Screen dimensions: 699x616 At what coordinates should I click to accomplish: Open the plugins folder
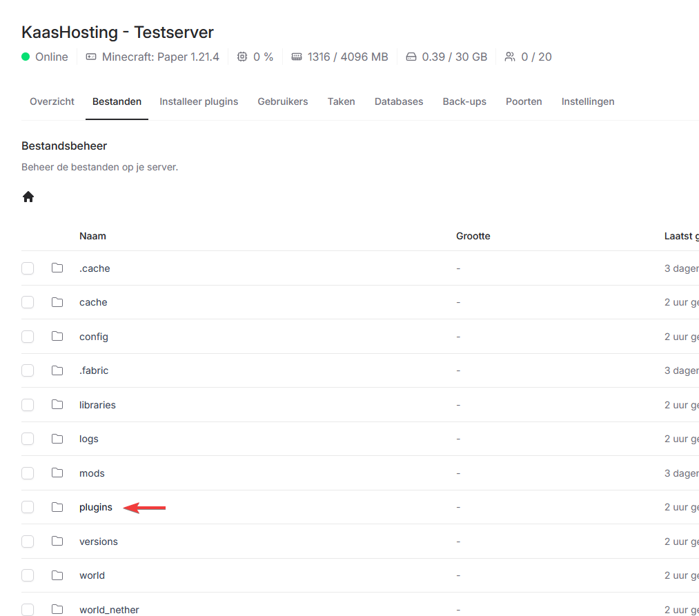point(96,508)
